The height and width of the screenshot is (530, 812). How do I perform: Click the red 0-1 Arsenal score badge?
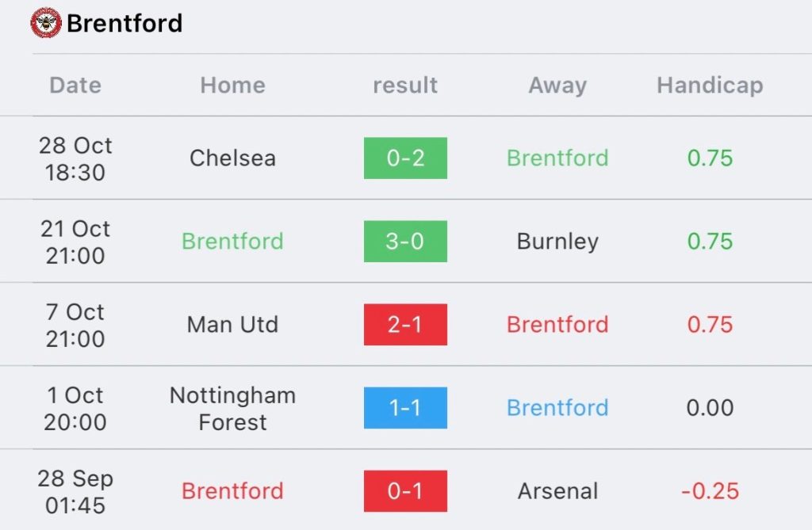405,491
